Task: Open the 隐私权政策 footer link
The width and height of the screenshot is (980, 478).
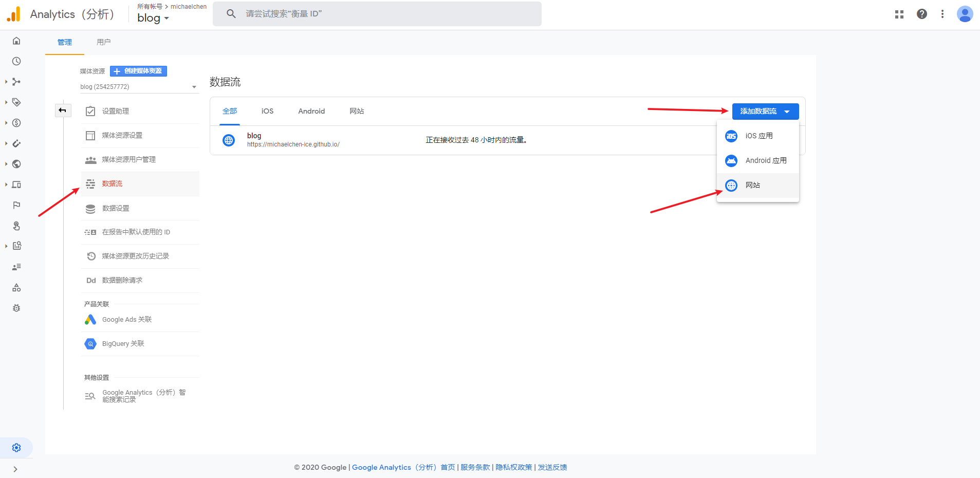Action: pyautogui.click(x=513, y=467)
